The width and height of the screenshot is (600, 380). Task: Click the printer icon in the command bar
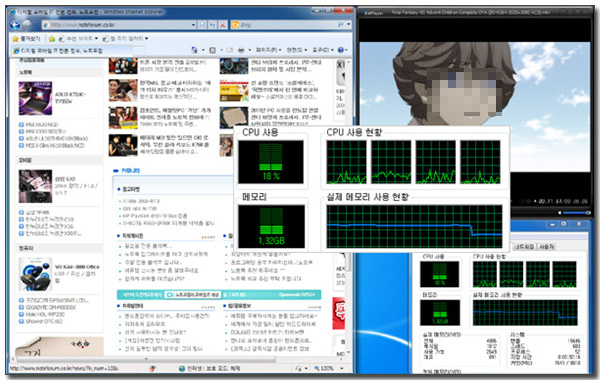coord(241,50)
